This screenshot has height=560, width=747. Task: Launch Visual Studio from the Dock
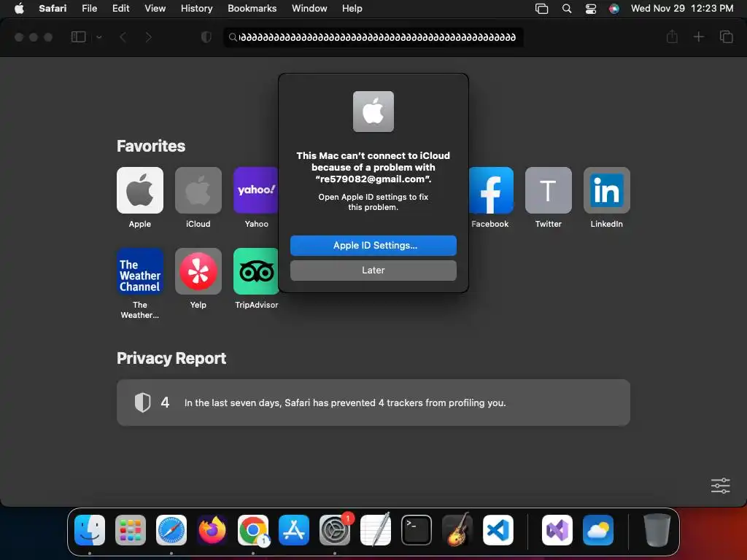tap(557, 530)
